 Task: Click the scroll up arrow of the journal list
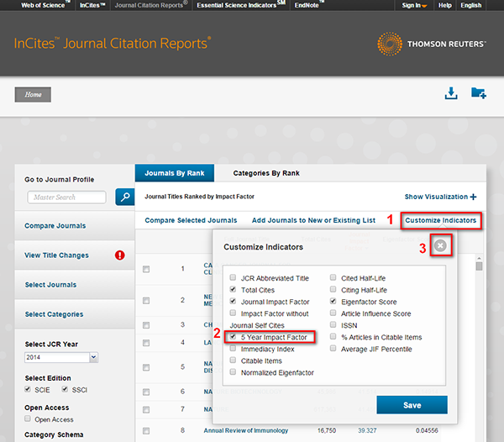click(480, 258)
